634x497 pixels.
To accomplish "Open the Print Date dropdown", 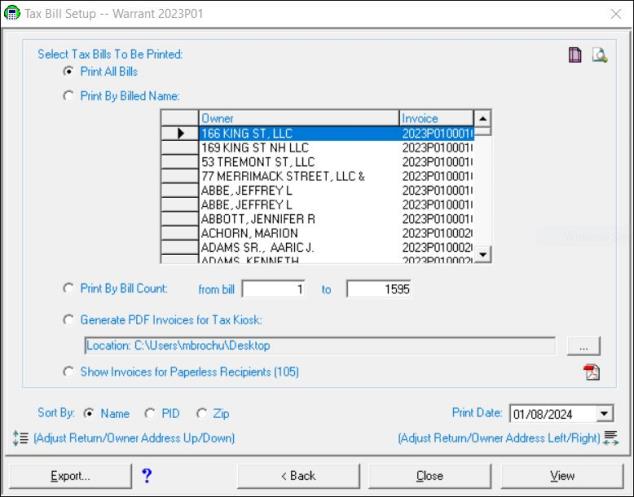I will (x=604, y=414).
